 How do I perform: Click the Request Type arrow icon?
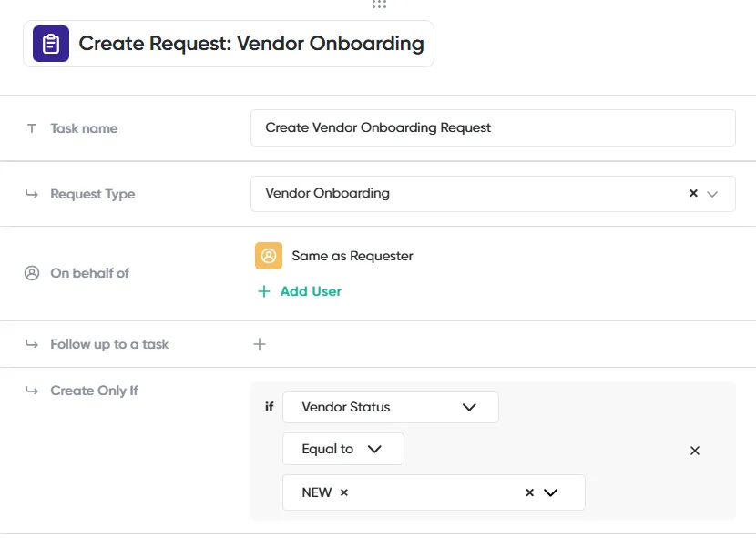[32, 194]
